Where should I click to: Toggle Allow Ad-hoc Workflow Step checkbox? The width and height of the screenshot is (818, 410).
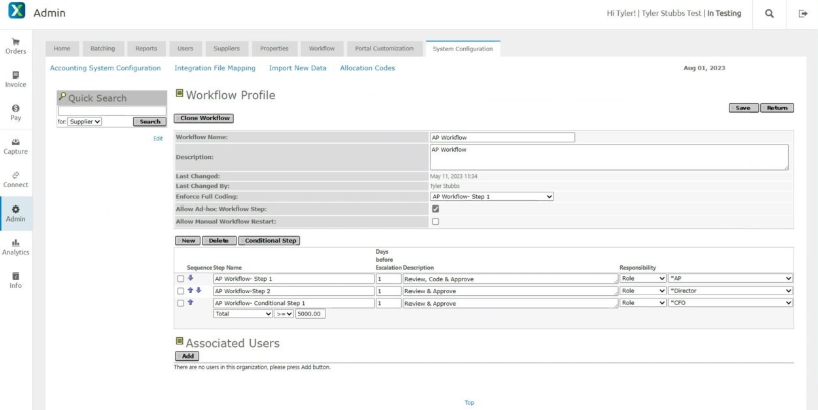coord(435,209)
